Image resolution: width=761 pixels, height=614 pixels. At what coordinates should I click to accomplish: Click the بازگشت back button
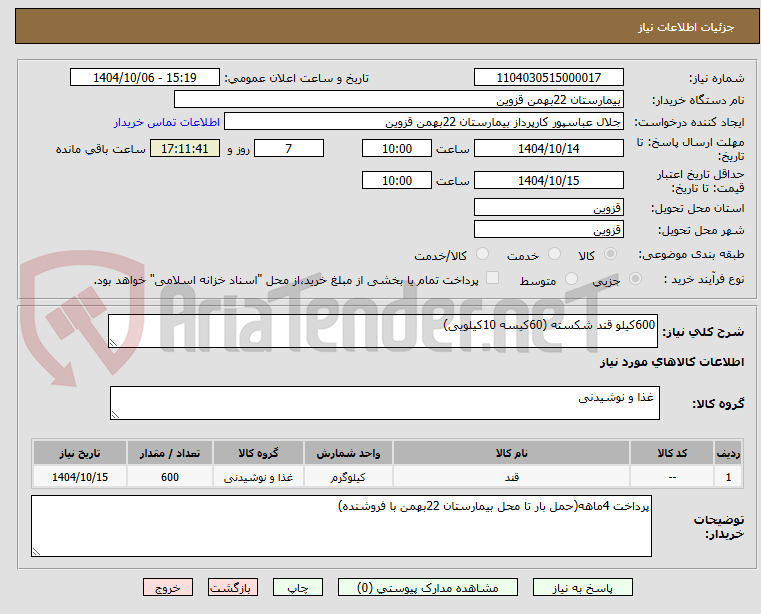pos(232,587)
